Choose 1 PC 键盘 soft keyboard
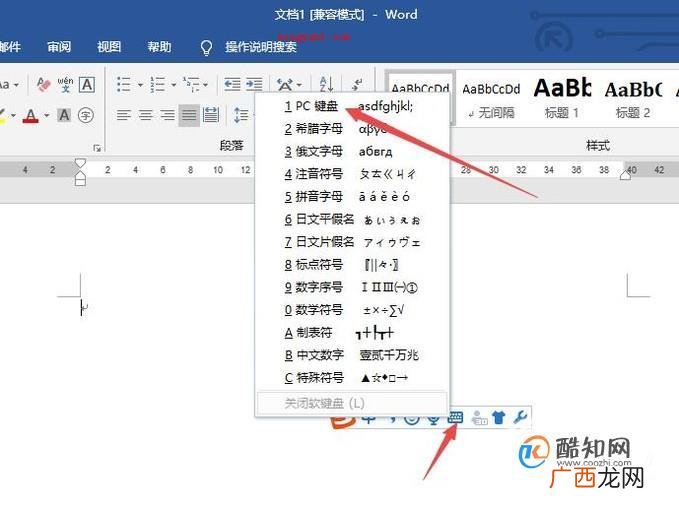The width and height of the screenshot is (679, 506). coord(353,106)
